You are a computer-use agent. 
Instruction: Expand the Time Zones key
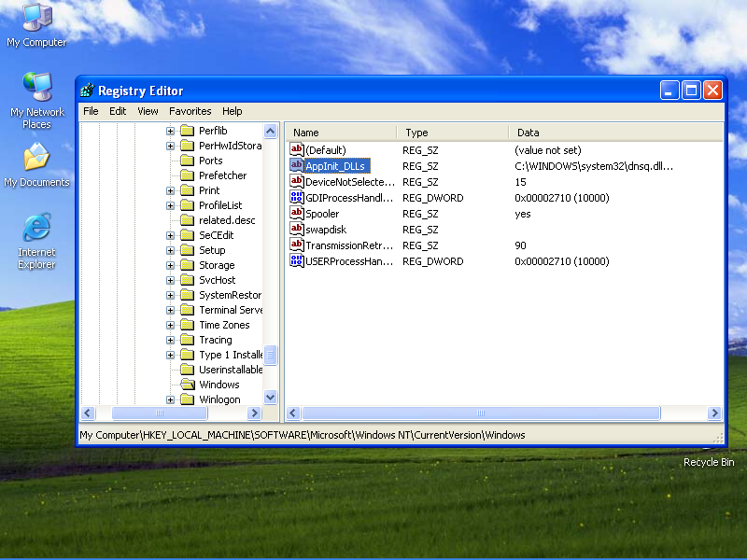pos(170,325)
